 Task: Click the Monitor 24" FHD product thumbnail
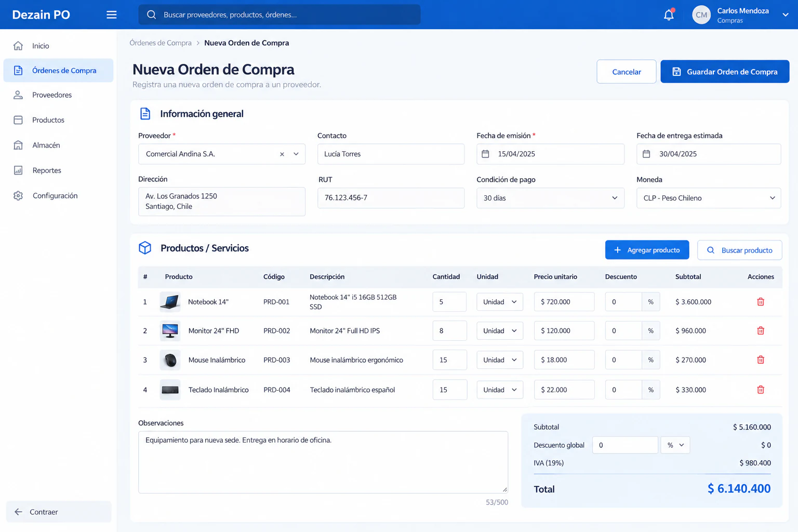tap(170, 331)
